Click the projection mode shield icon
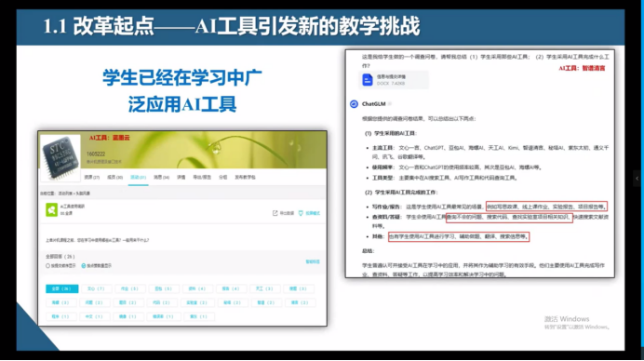The image size is (644, 361). (301, 213)
